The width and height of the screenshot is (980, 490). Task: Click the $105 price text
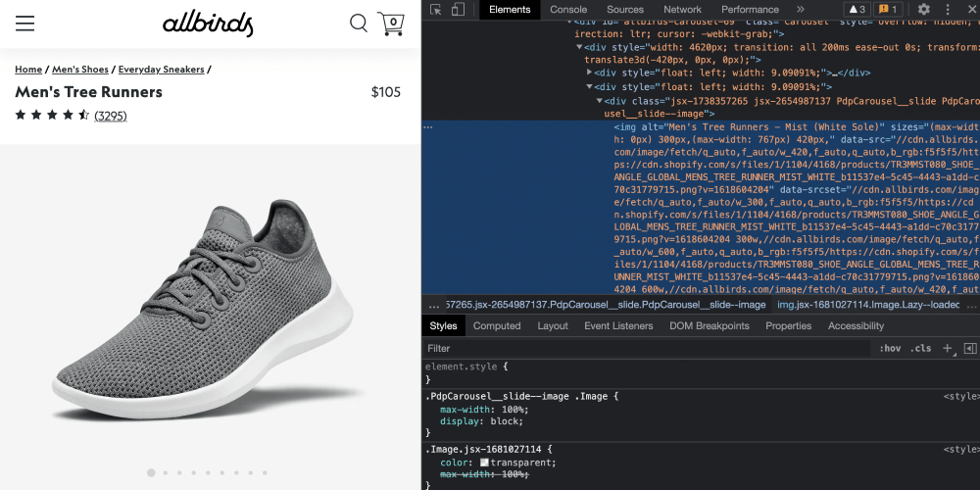pos(385,92)
